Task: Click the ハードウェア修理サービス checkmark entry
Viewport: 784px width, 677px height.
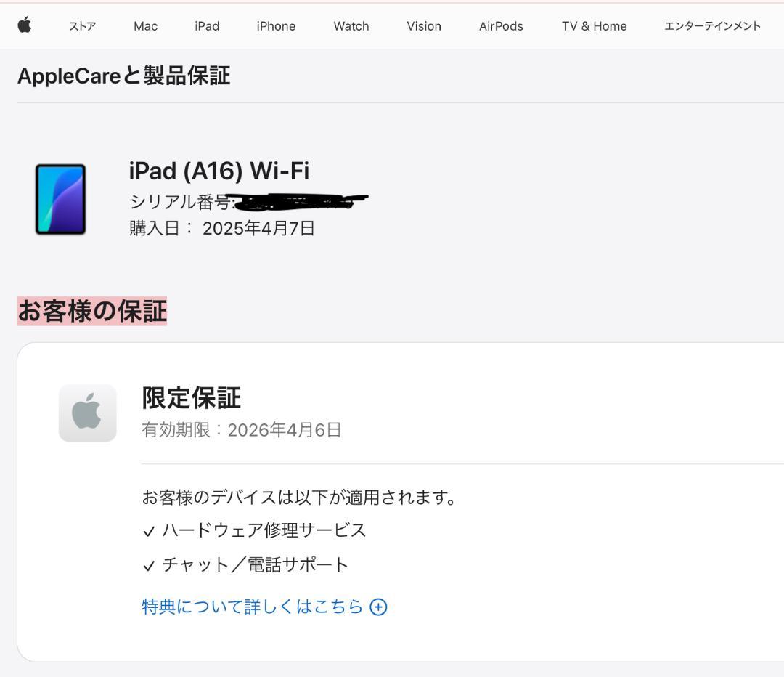Action: [254, 531]
